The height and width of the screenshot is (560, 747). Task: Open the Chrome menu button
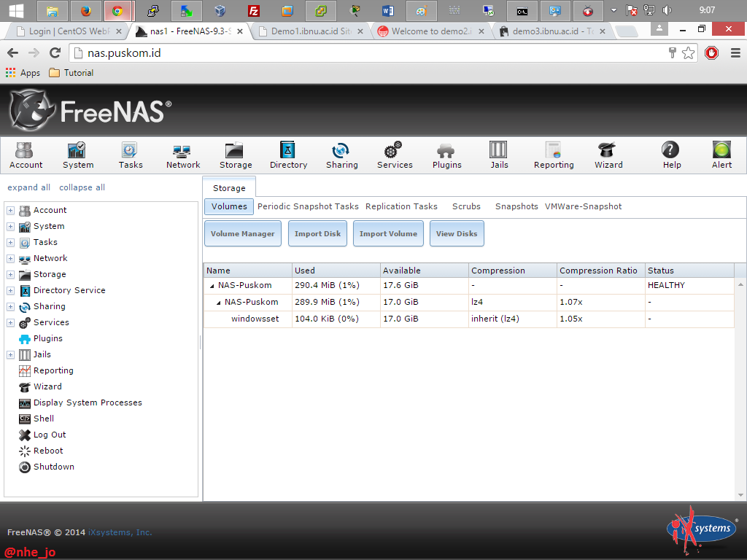735,52
